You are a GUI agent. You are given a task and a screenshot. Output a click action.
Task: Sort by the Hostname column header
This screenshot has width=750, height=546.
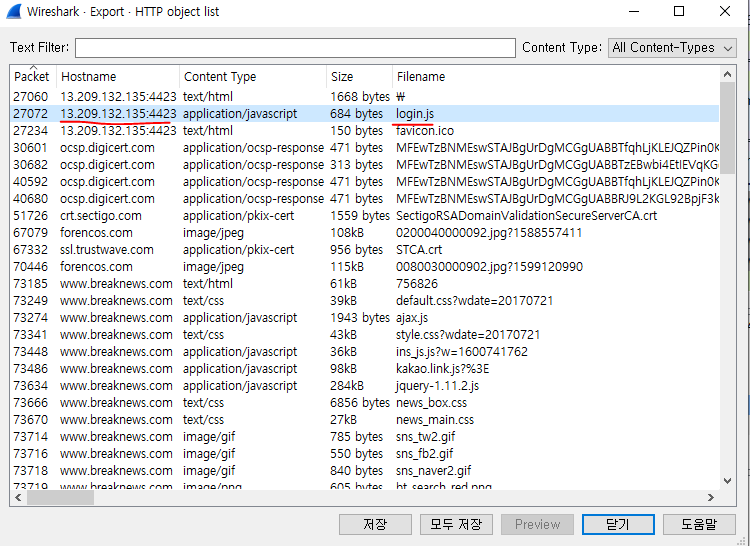coord(118,76)
